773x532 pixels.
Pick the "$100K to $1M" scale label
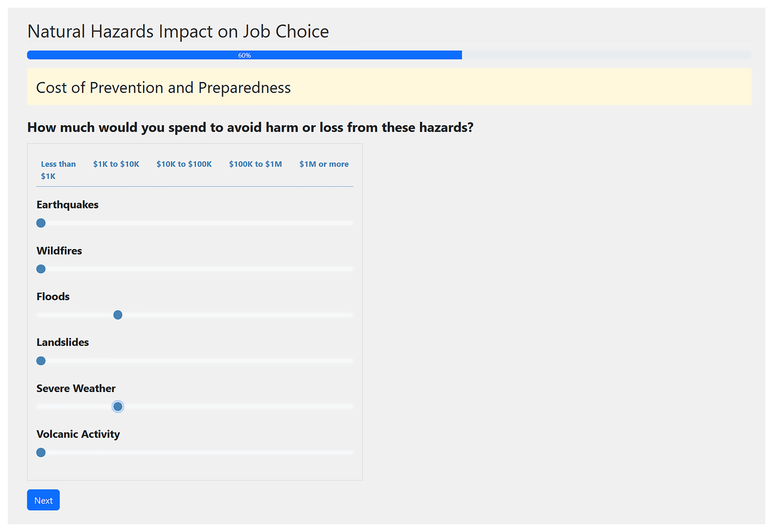(255, 164)
